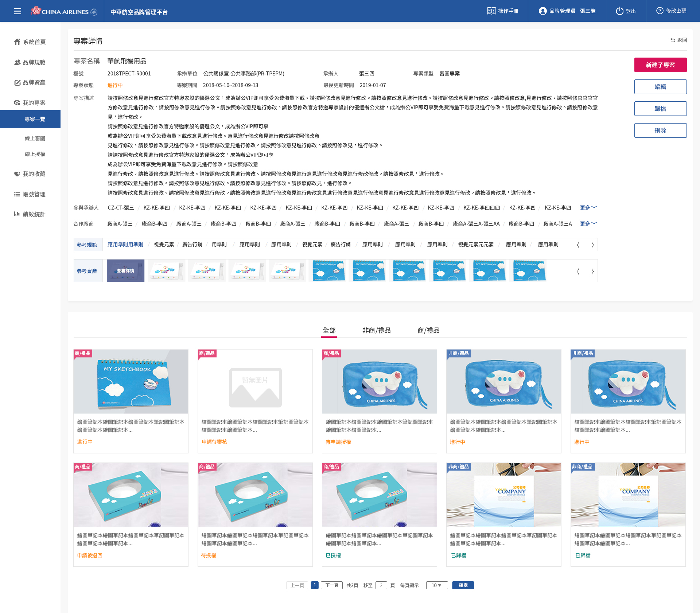Image resolution: width=700 pixels, height=613 pixels.
Task: Click vendor 廠商A-張三A-張三AA
Action: [476, 224]
